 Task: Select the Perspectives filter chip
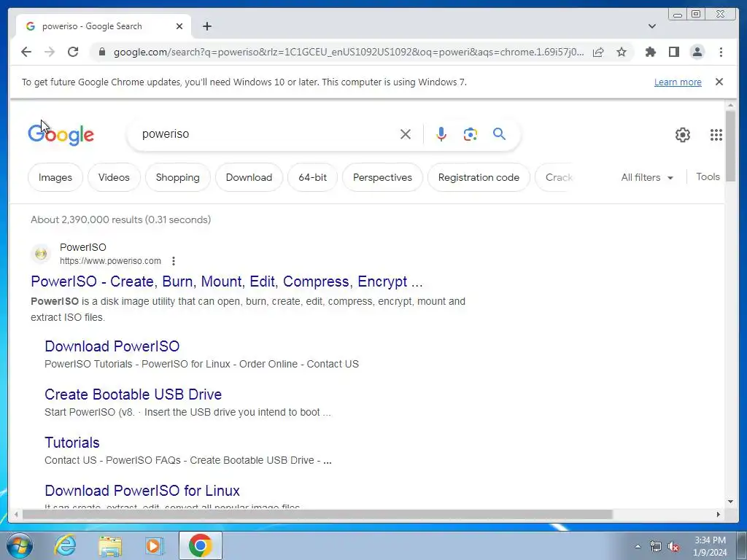[x=382, y=177]
